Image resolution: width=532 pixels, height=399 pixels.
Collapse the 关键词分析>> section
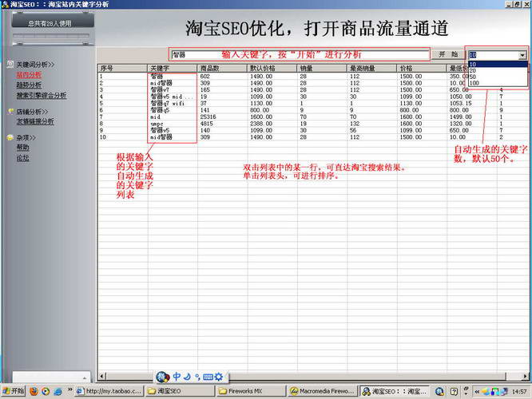point(35,65)
